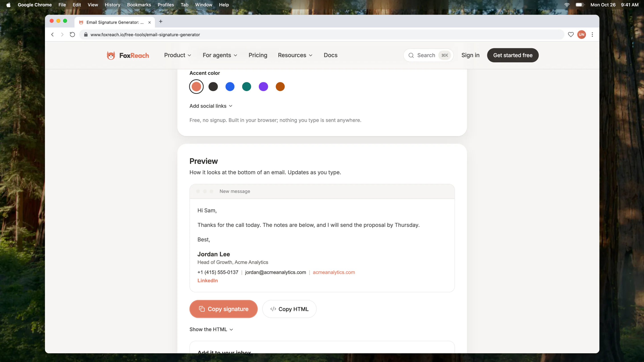This screenshot has width=644, height=362.
Task: Open the Docs link
Action: pos(330,55)
